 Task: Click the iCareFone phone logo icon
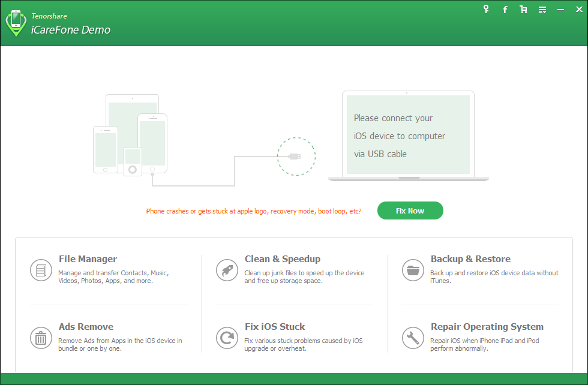(16, 23)
